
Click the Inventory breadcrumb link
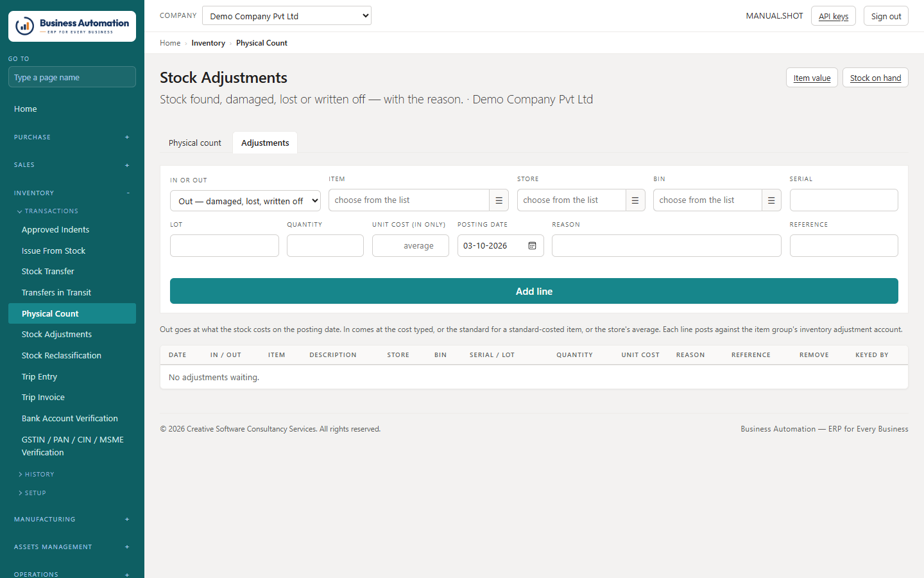tap(208, 43)
